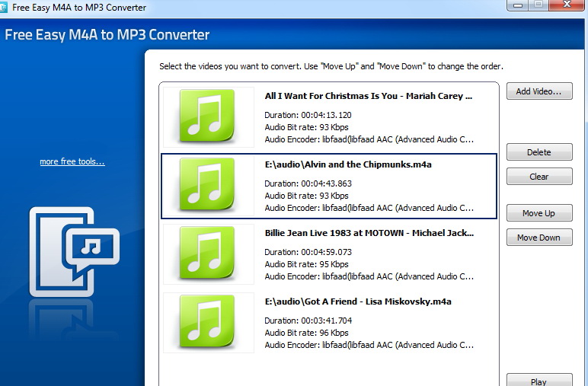The width and height of the screenshot is (588, 386).
Task: Select the Got A Friend music note icon
Action: click(207, 322)
